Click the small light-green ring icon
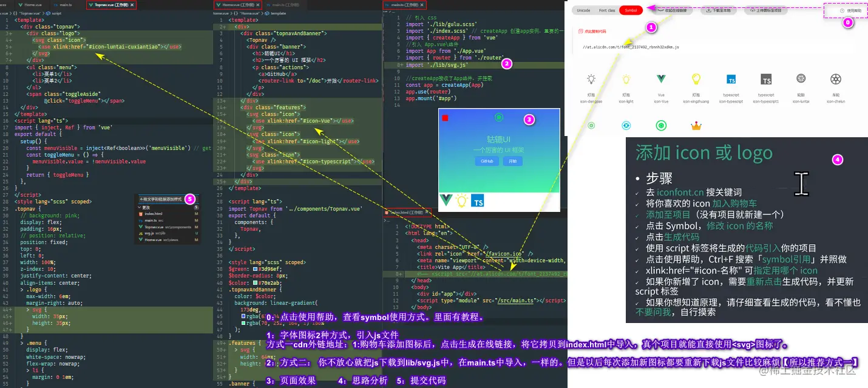The image size is (868, 388). tap(591, 126)
